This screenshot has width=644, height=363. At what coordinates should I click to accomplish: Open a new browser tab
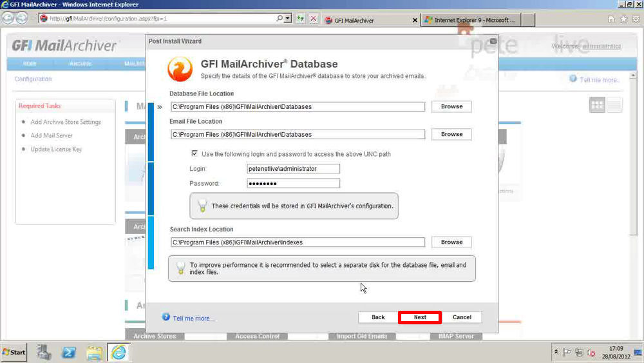[529, 20]
